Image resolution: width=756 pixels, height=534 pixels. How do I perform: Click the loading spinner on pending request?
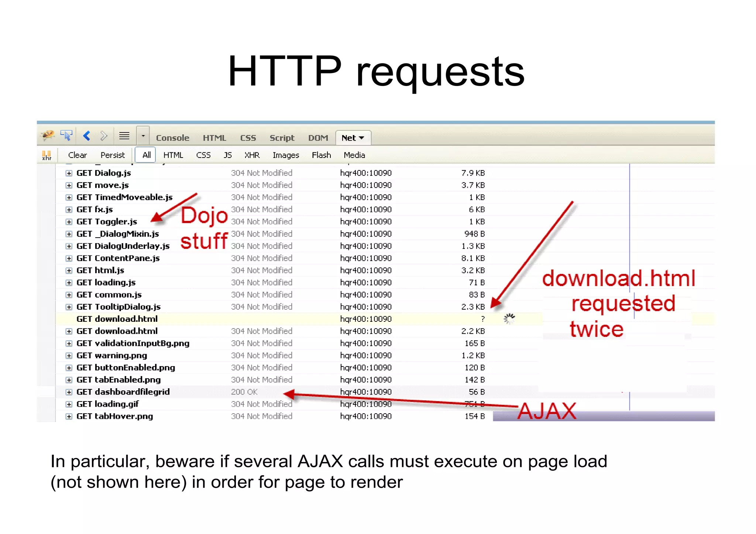tap(509, 319)
